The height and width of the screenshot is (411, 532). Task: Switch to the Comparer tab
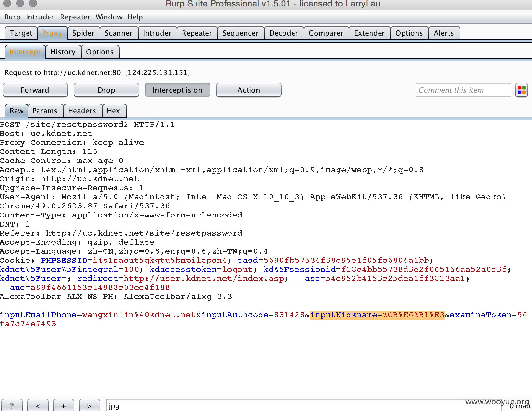pyautogui.click(x=326, y=33)
